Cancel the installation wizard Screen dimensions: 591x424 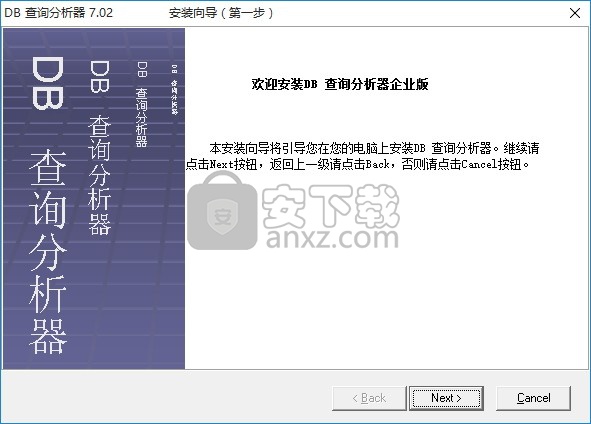pos(533,398)
